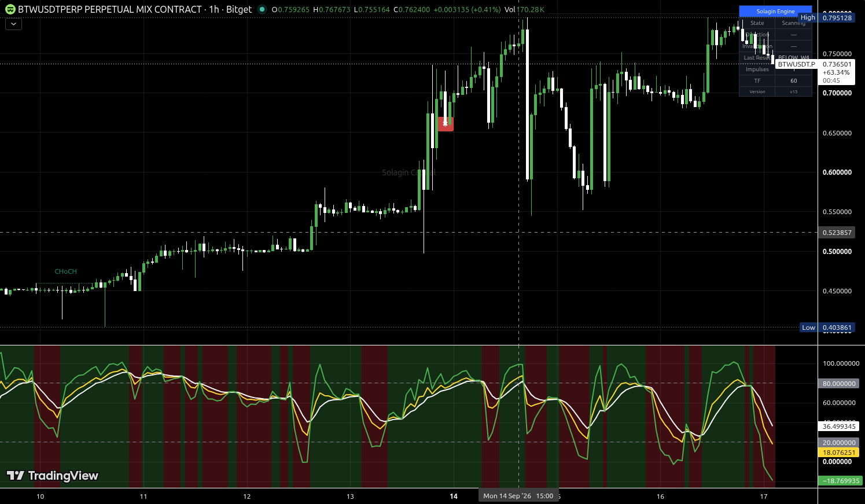This screenshot has width=865, height=504.
Task: Click the 0.650000 price scale label
Action: point(837,133)
